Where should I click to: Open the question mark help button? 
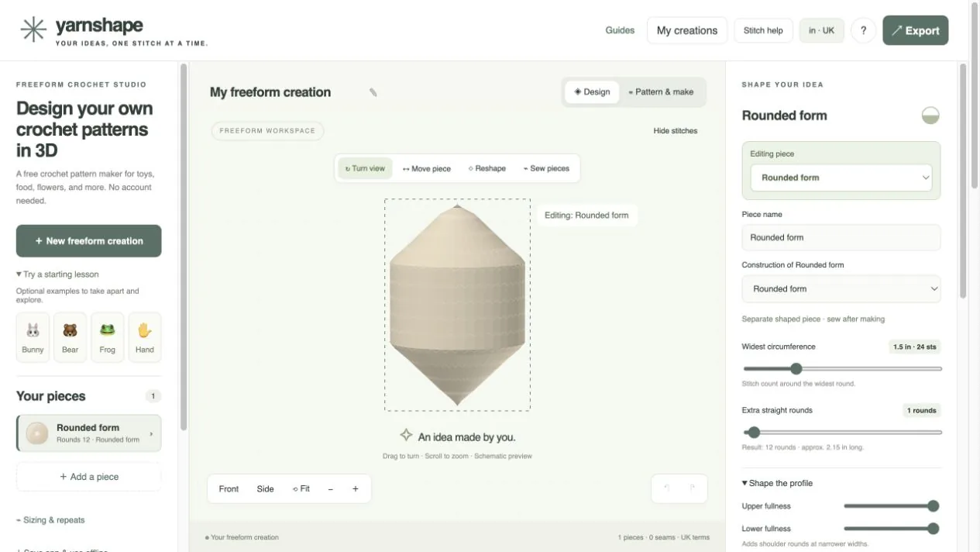click(863, 31)
